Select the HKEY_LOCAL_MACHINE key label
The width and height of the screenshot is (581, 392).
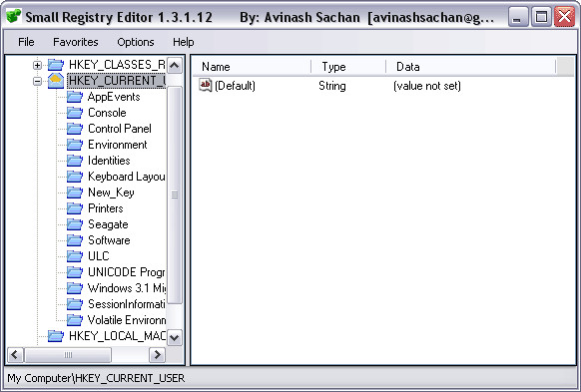[x=117, y=336]
